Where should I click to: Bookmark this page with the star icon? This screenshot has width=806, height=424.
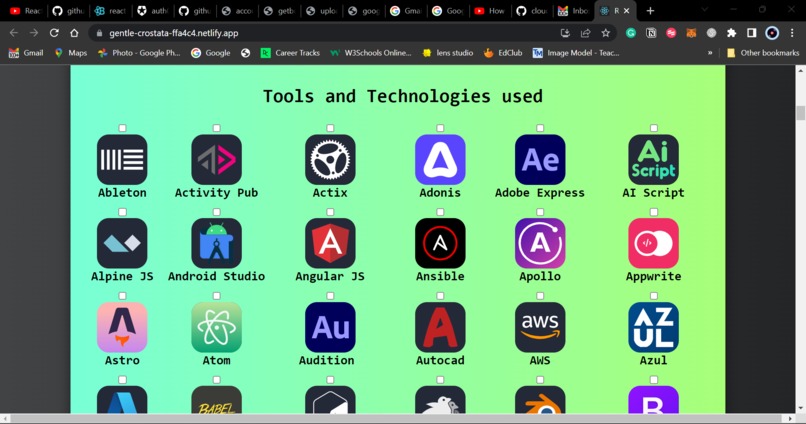pos(606,33)
